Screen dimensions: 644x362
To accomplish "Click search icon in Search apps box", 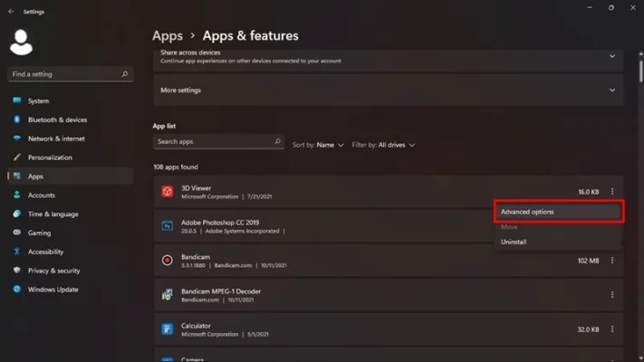I will 277,142.
